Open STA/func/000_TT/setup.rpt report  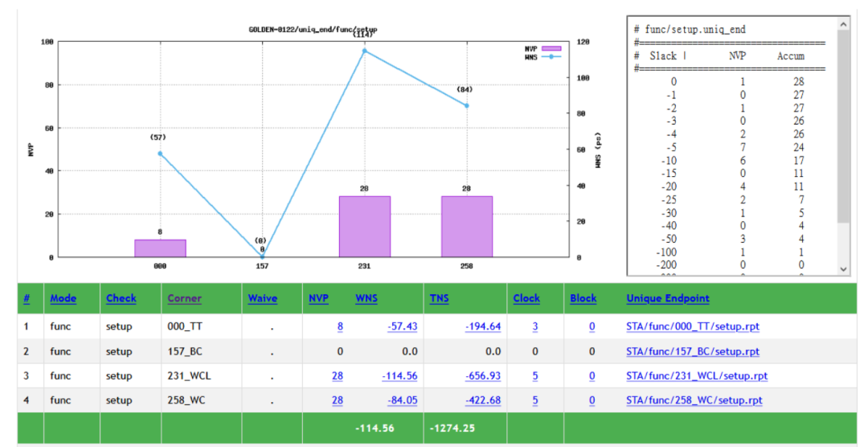(693, 326)
